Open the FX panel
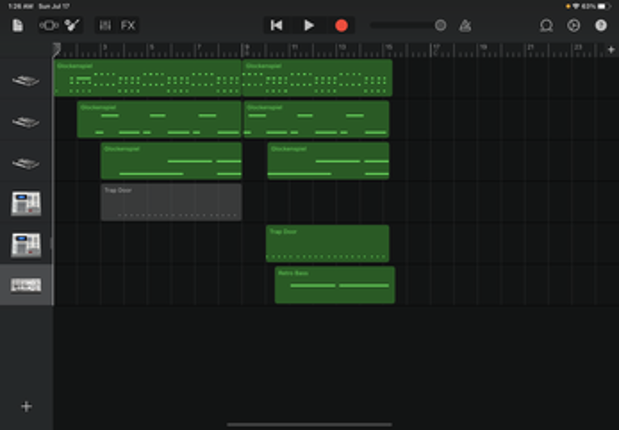 (128, 26)
